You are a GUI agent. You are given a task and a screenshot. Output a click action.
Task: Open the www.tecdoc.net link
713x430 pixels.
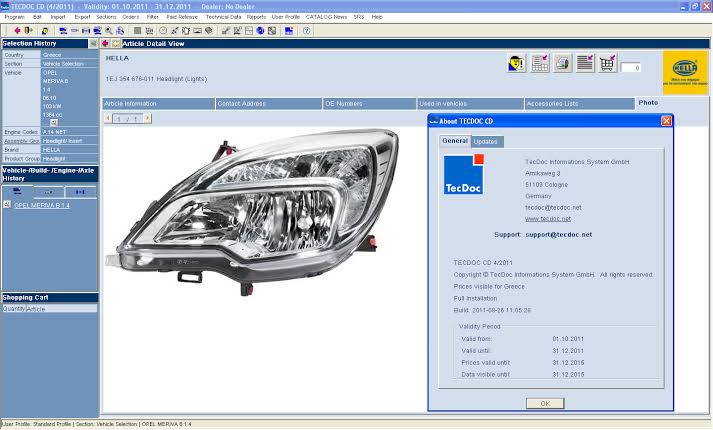coord(548,218)
